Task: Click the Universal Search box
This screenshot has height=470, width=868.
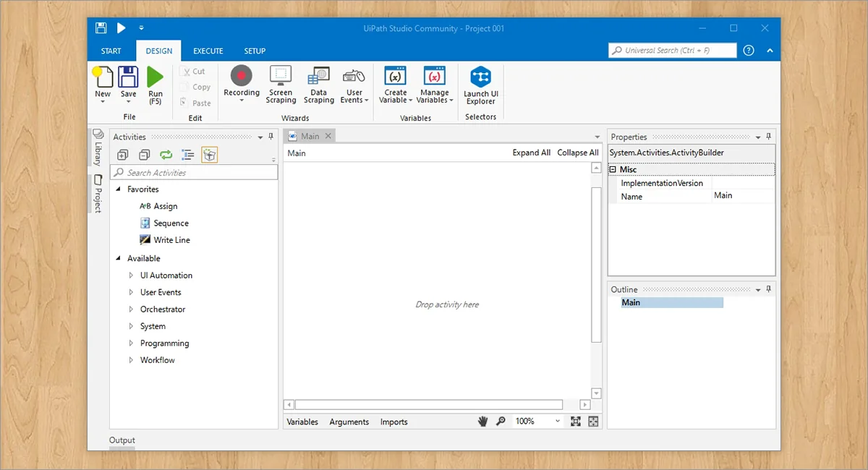Action: [673, 51]
